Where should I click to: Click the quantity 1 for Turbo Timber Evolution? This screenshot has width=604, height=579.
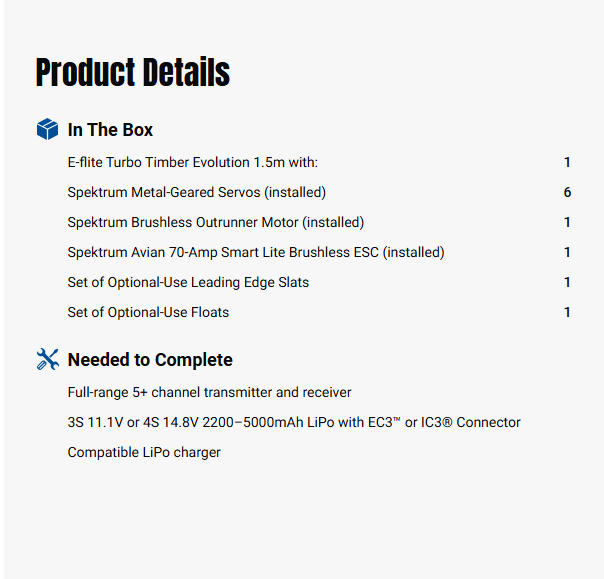(567, 162)
